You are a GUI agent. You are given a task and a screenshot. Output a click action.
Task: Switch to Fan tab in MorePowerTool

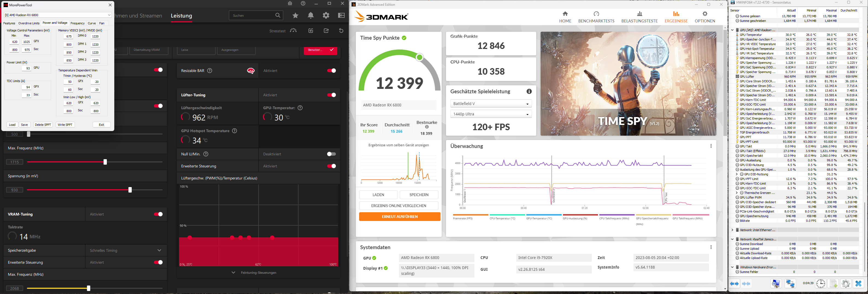(102, 23)
